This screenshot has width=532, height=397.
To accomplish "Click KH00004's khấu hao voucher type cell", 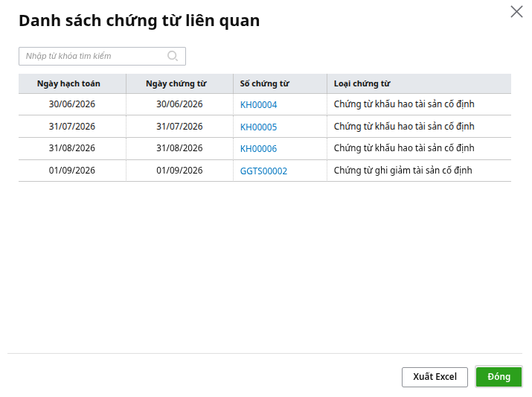I will coord(419,104).
